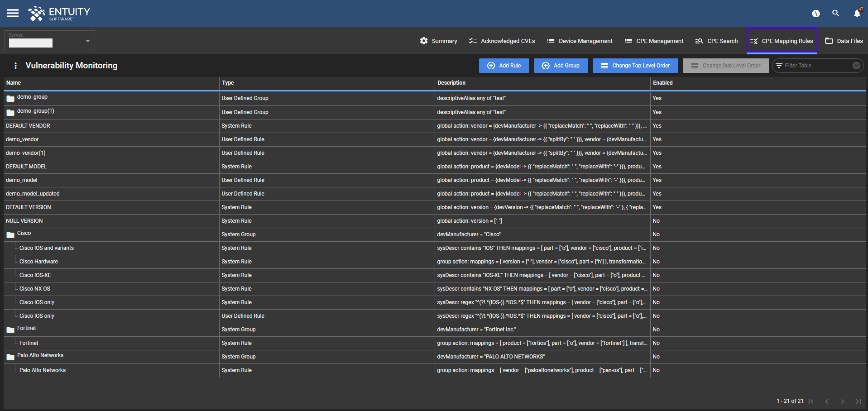Open the help info icon in header
868x411 pixels.
click(x=816, y=14)
